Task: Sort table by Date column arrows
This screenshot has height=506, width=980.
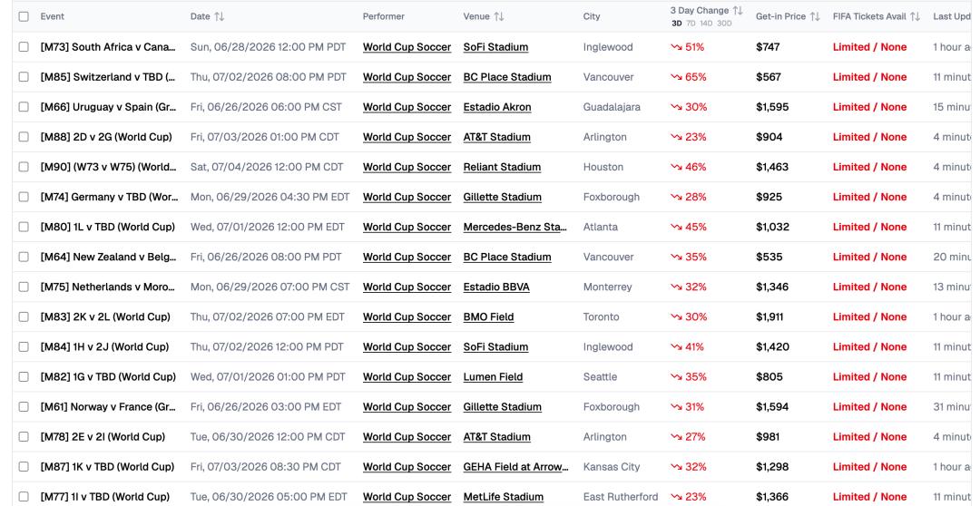Action: [x=219, y=17]
